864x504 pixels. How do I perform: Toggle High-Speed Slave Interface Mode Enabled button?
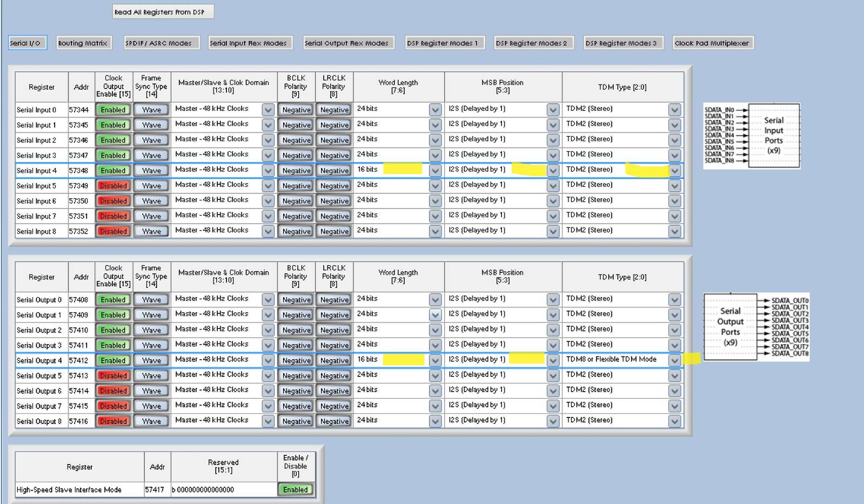(x=296, y=490)
